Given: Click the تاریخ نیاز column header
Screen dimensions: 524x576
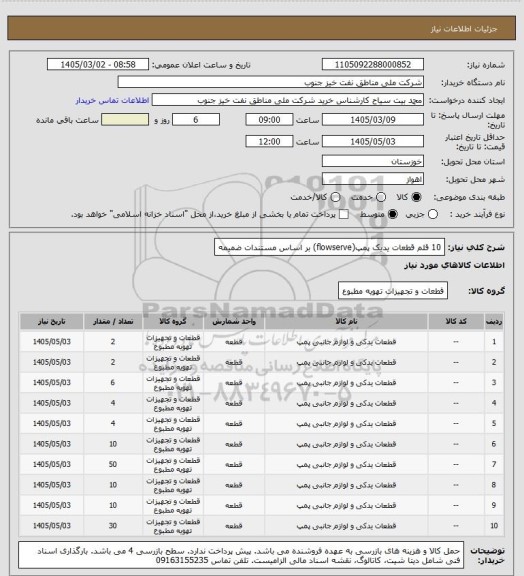Looking at the screenshot, I should pos(51,321).
